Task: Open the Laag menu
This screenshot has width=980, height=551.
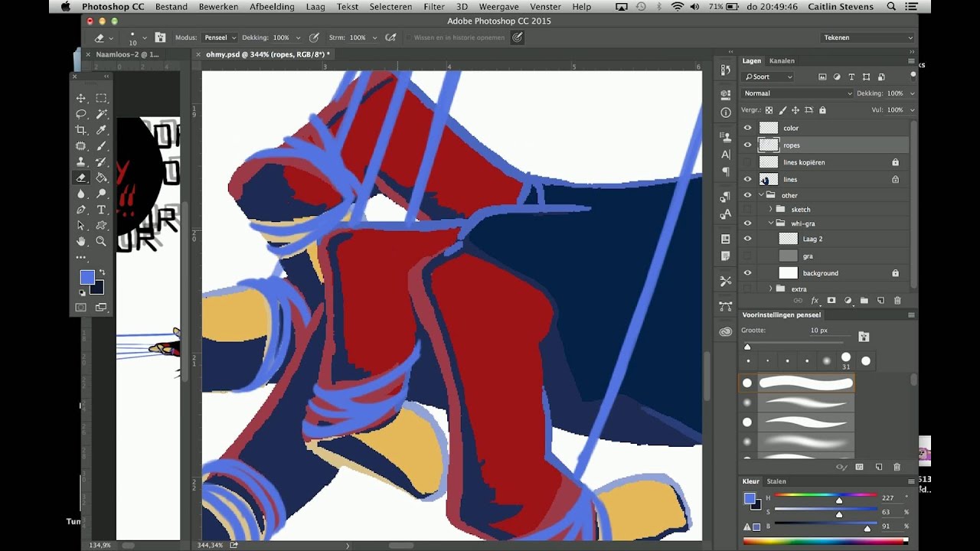Action: coord(315,7)
